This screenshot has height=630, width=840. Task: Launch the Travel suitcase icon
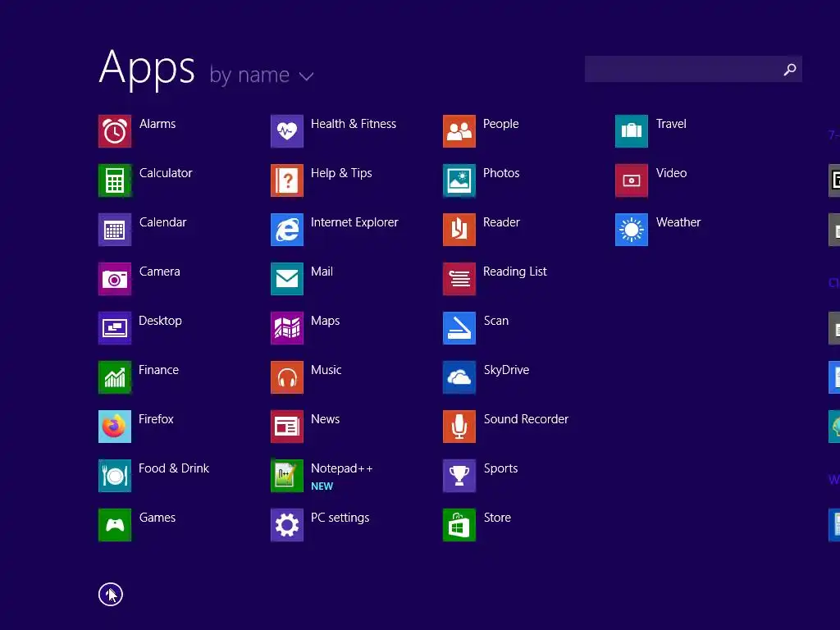[x=632, y=131]
